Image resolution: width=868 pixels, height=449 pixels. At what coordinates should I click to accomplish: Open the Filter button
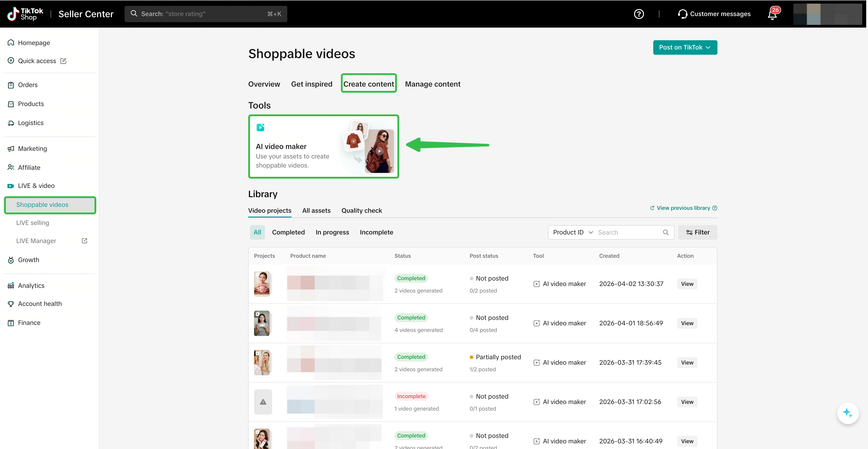698,232
